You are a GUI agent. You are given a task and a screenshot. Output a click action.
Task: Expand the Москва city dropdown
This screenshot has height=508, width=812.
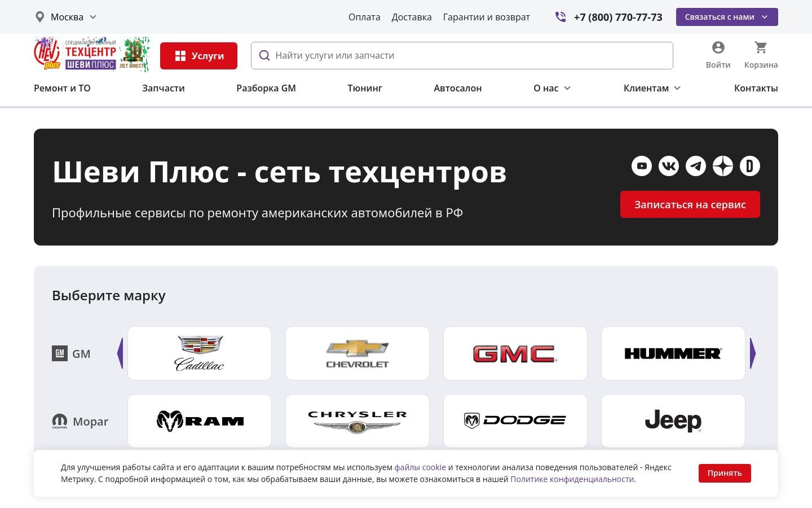[x=67, y=17]
